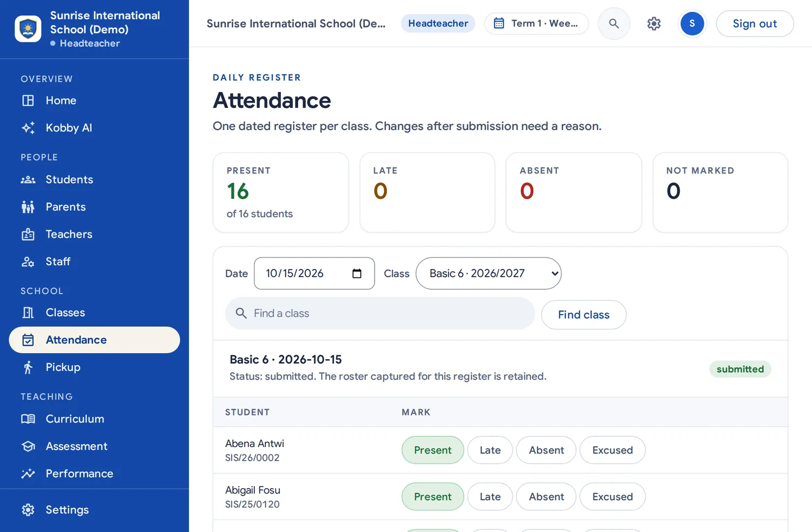Image resolution: width=812 pixels, height=532 pixels.
Task: Click the green submitted status badge
Action: click(x=740, y=369)
